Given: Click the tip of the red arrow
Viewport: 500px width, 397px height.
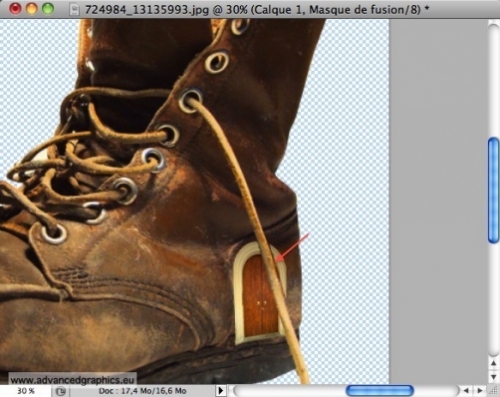Looking at the screenshot, I should [278, 260].
